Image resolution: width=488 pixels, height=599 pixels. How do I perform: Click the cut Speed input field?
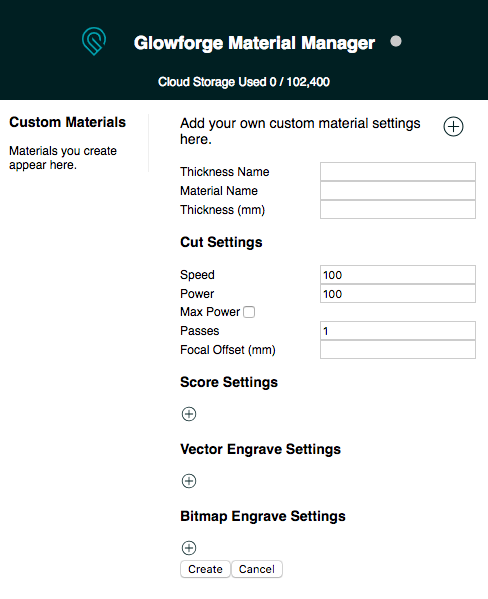[x=398, y=275]
